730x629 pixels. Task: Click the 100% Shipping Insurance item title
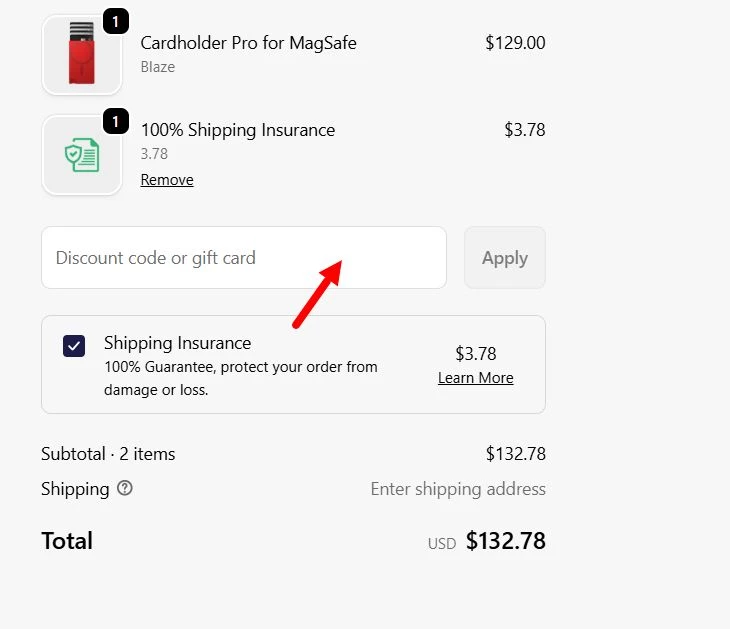237,130
